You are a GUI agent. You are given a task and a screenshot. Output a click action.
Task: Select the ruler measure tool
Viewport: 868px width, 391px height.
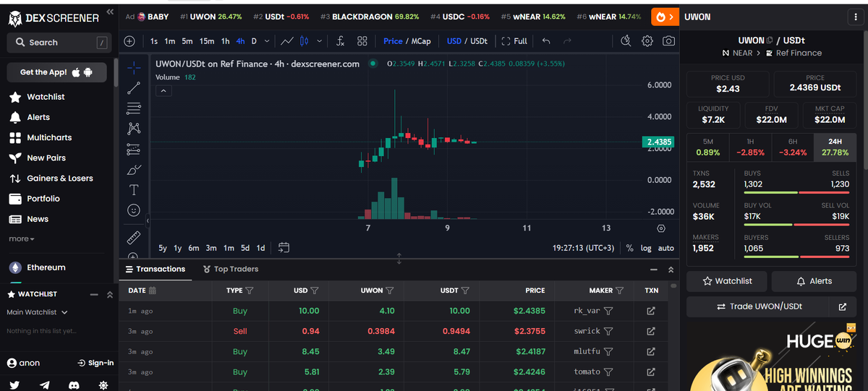pos(134,237)
